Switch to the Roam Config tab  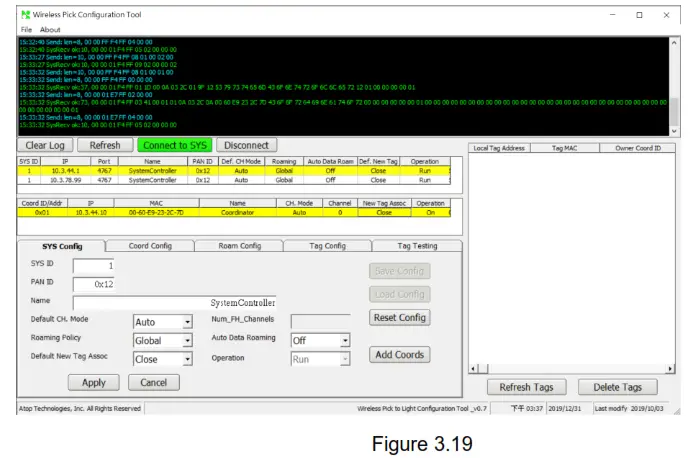click(x=239, y=246)
